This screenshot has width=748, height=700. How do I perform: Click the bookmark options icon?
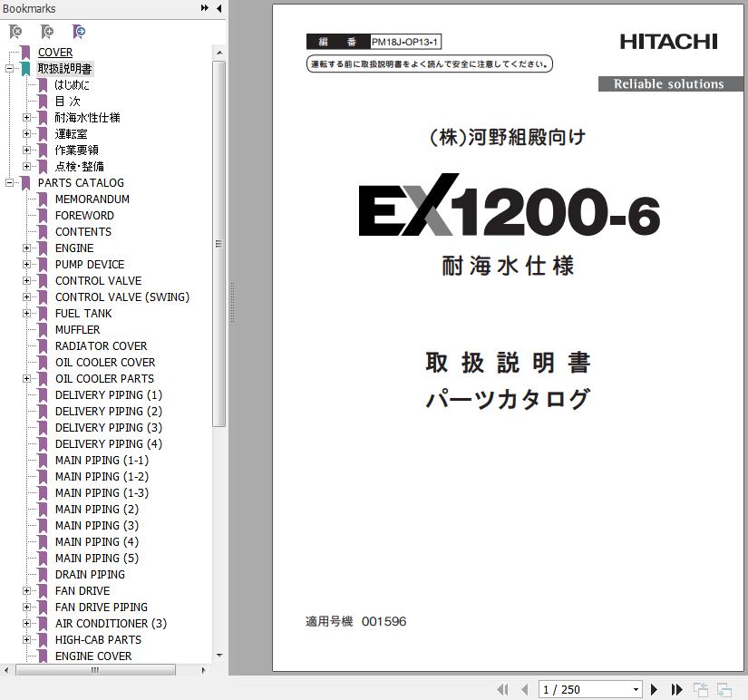pyautogui.click(x=79, y=32)
